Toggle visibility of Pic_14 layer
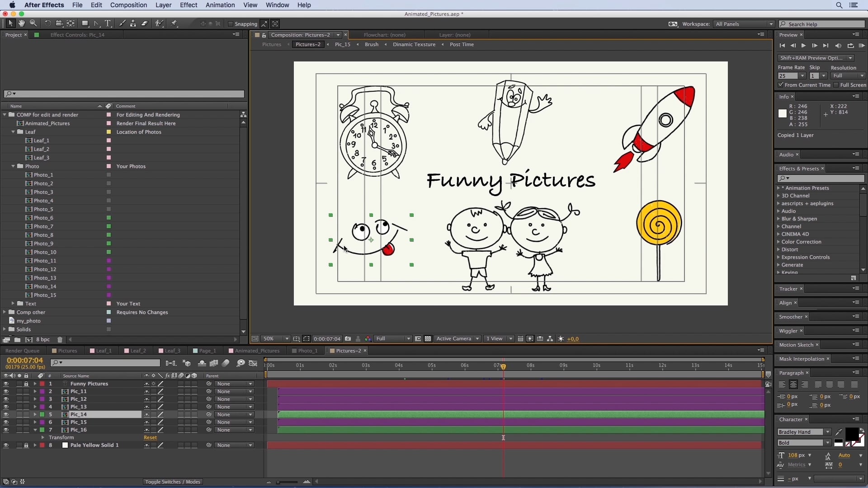This screenshot has height=488, width=868. 5,414
